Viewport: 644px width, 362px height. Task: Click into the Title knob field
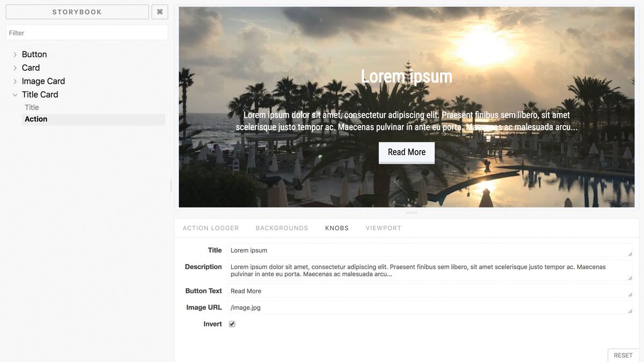pyautogui.click(x=430, y=250)
